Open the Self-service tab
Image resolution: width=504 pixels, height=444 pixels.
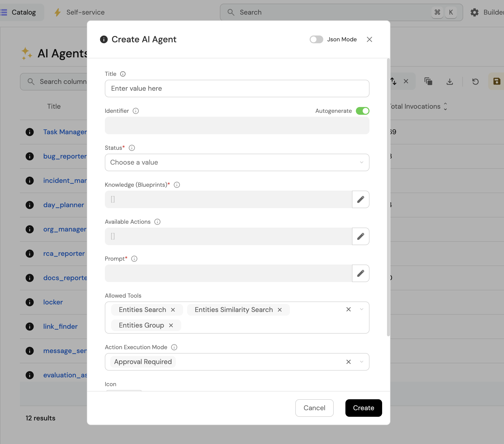[x=85, y=12]
